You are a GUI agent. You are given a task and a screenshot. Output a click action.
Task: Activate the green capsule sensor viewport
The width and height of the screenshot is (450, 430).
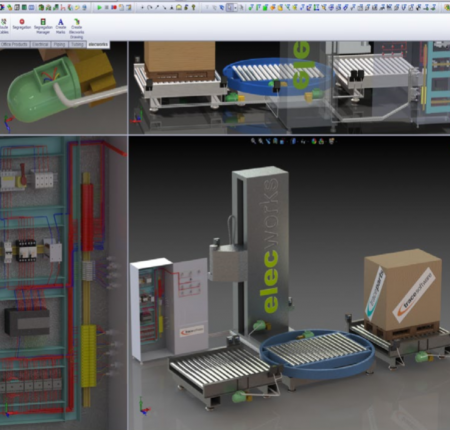coord(63,90)
